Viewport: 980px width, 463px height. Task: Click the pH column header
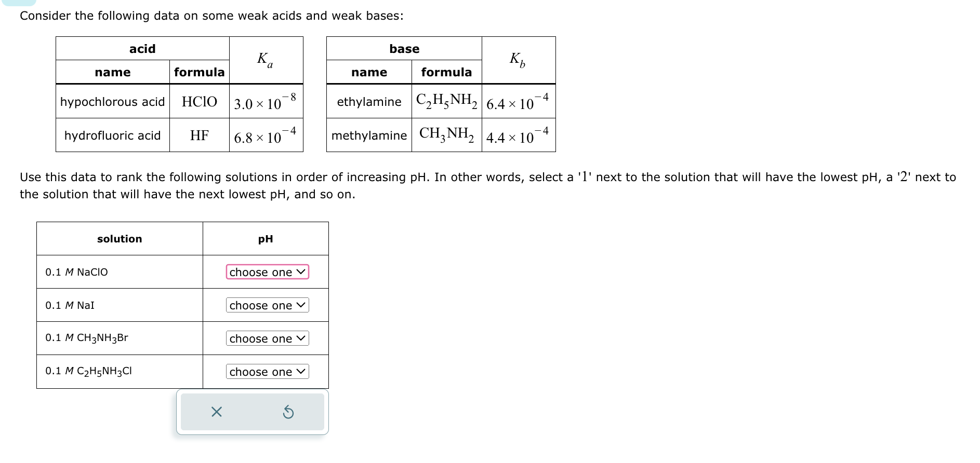(266, 238)
